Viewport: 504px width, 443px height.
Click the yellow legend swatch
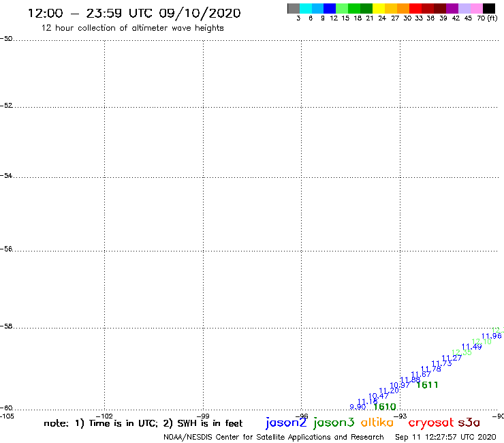(379, 8)
